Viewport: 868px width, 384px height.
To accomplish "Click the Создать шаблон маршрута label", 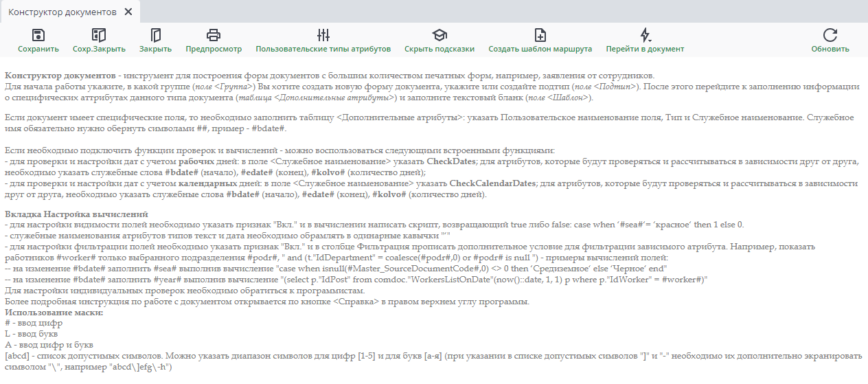I will pos(540,49).
